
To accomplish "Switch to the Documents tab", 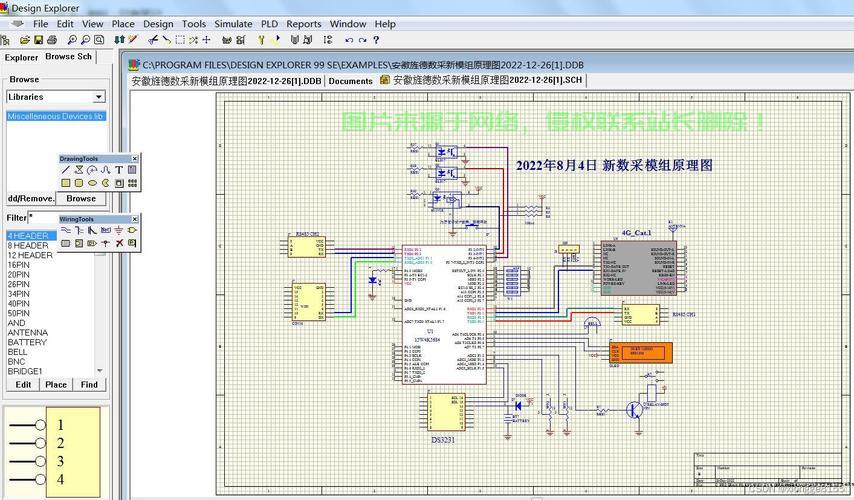I will tap(350, 81).
